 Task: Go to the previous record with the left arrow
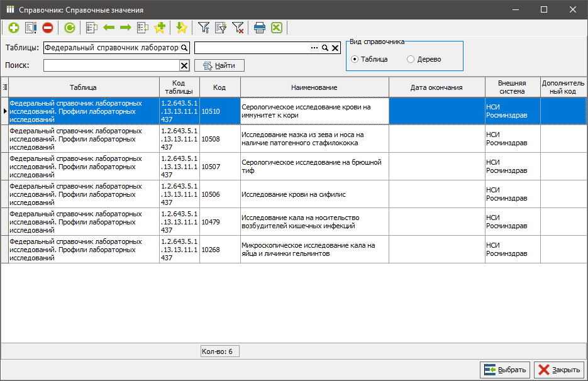click(x=109, y=28)
